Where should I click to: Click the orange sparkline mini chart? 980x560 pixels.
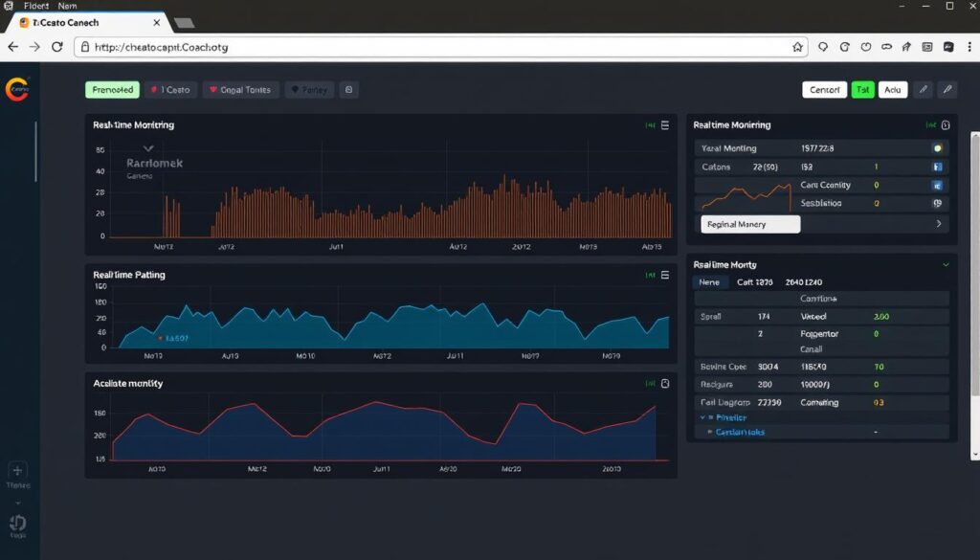coord(746,196)
